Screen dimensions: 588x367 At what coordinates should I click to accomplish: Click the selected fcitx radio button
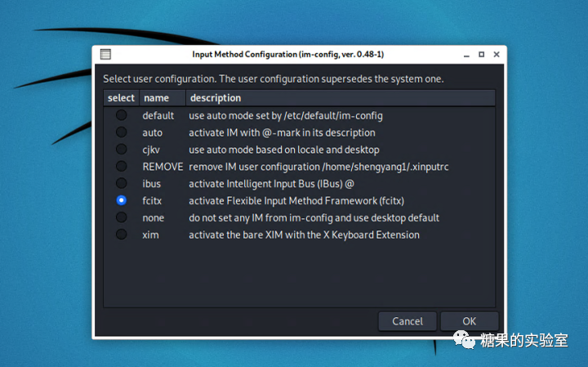[x=121, y=200]
